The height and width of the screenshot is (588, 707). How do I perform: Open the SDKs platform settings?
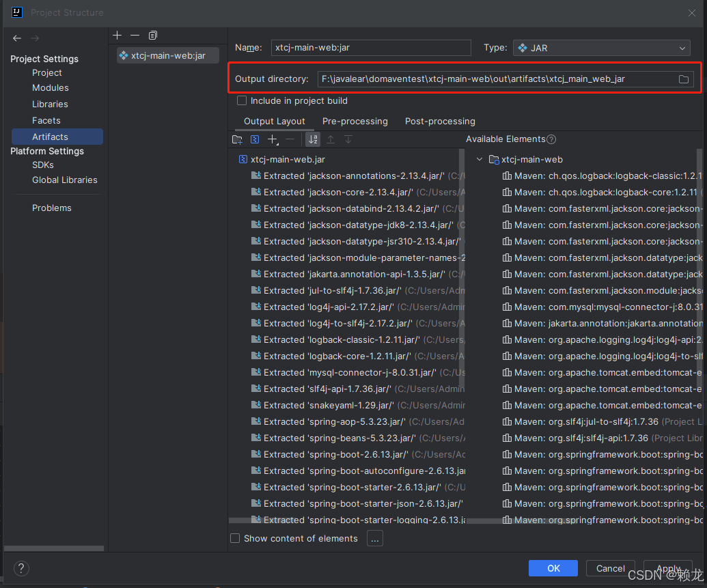tap(43, 165)
